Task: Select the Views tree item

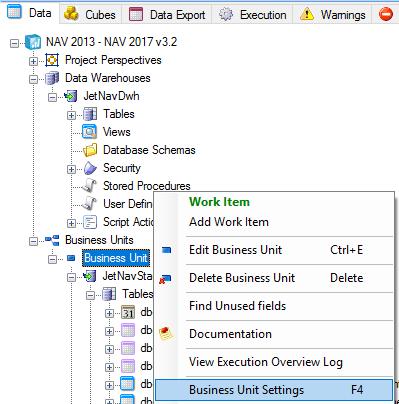Action: point(116,132)
